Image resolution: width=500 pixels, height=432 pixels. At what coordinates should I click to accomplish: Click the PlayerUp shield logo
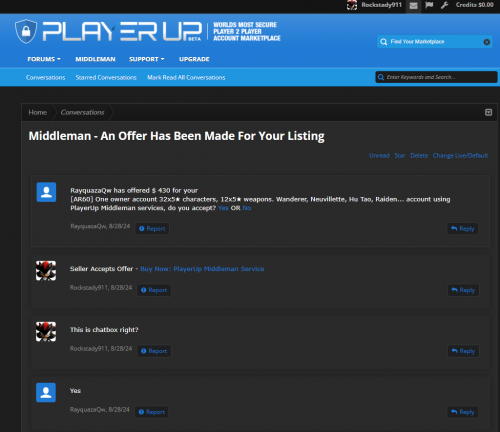click(x=26, y=31)
